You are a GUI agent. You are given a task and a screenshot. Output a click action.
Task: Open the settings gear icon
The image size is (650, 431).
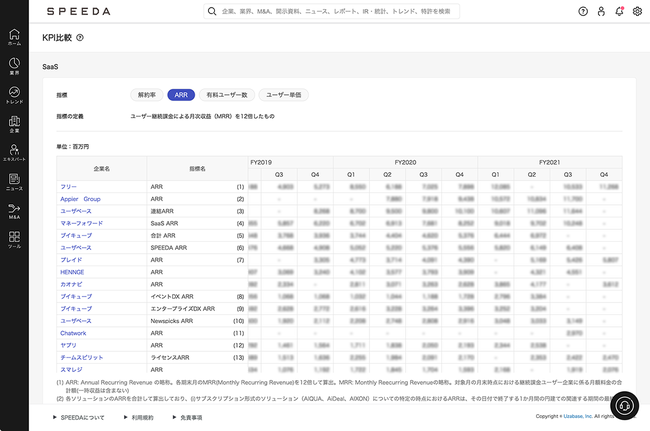coord(638,11)
